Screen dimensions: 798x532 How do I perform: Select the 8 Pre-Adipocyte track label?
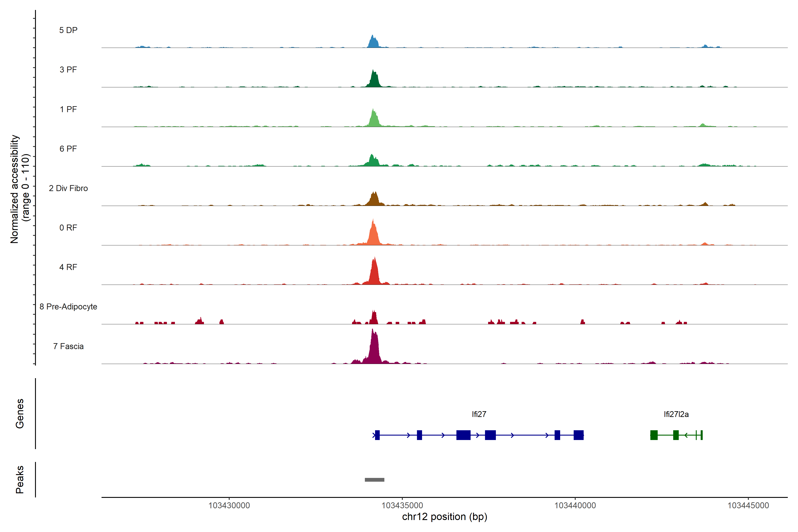(68, 307)
